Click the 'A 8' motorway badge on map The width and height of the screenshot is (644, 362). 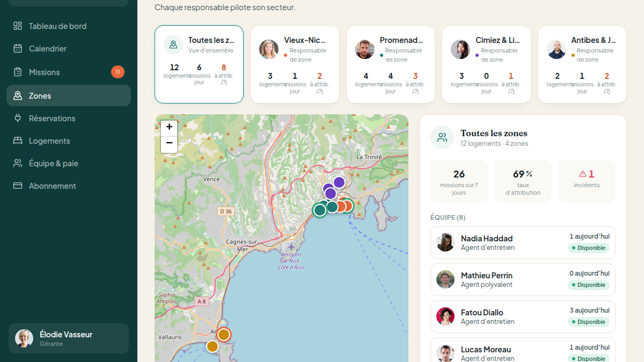(201, 301)
